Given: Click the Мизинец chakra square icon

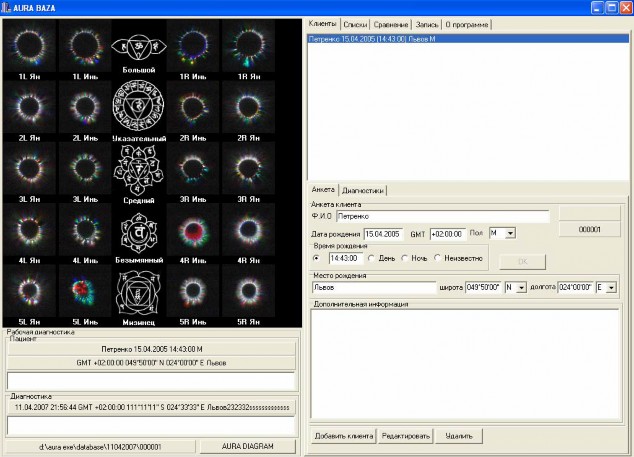Looking at the screenshot, I should (138, 293).
